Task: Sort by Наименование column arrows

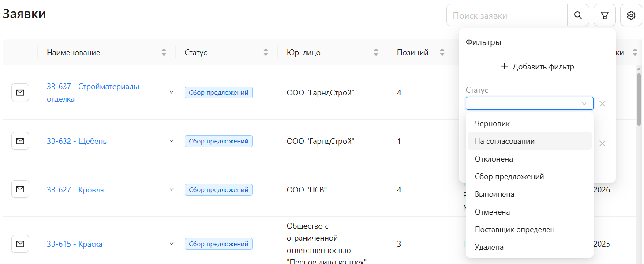Action: coord(164,53)
